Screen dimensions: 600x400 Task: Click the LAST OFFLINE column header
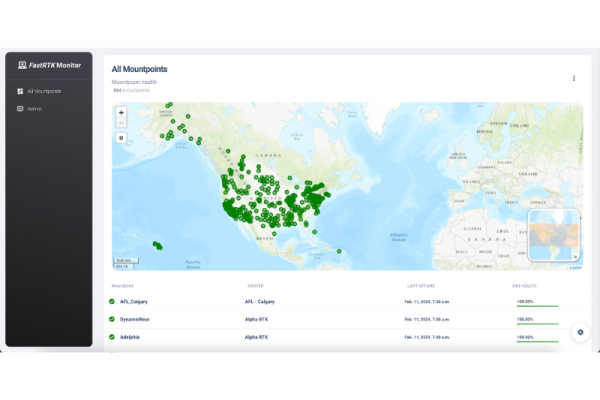click(x=421, y=286)
